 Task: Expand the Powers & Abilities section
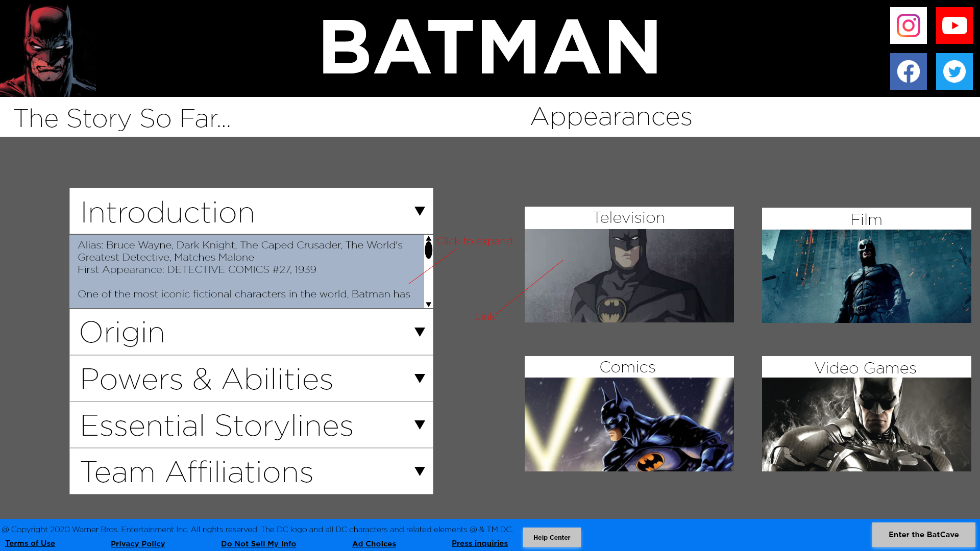[x=420, y=379]
